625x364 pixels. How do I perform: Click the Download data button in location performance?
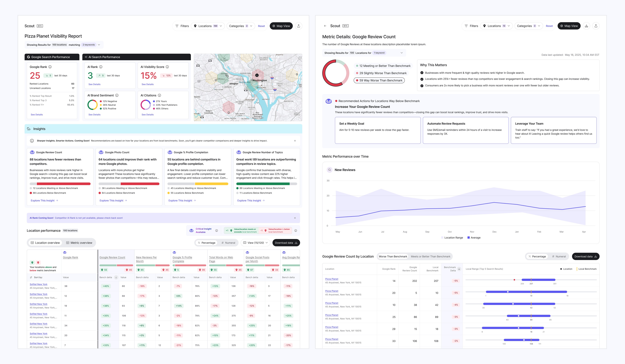286,243
